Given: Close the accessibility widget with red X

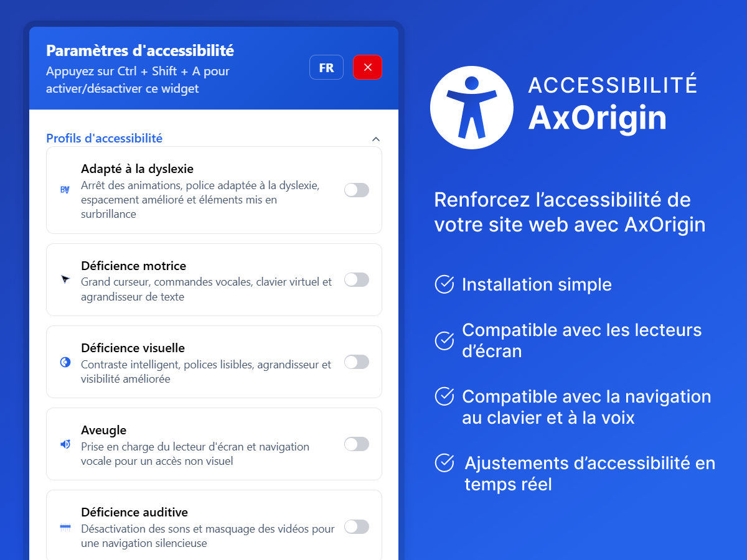Looking at the screenshot, I should click(x=367, y=67).
